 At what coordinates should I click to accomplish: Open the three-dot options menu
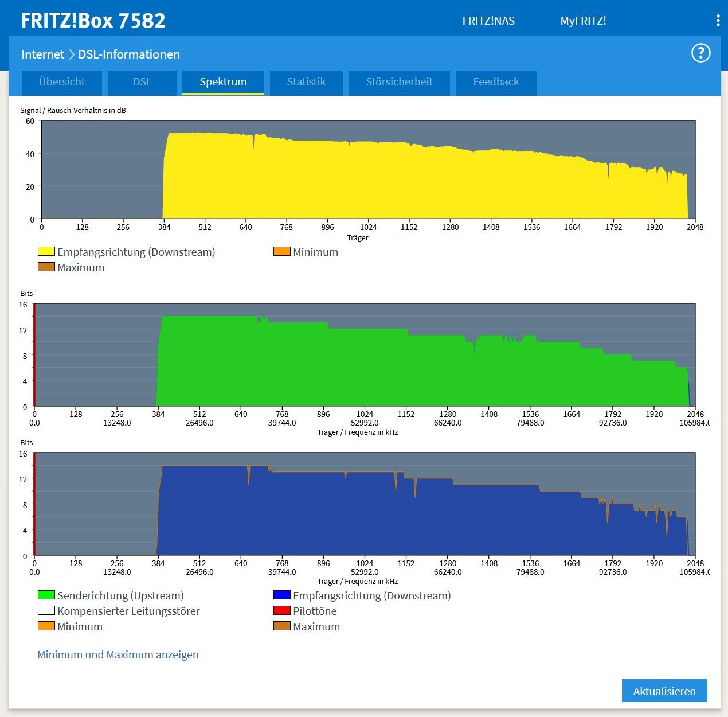coord(718,21)
